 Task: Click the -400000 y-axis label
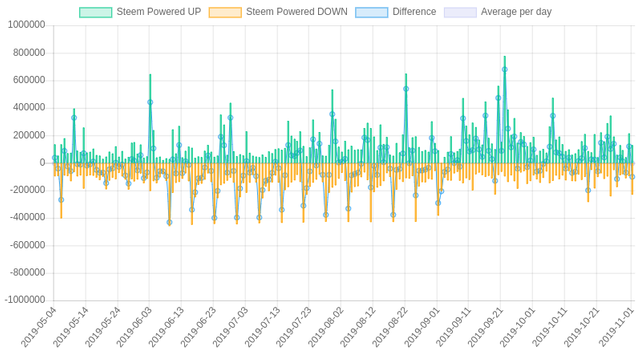point(27,218)
